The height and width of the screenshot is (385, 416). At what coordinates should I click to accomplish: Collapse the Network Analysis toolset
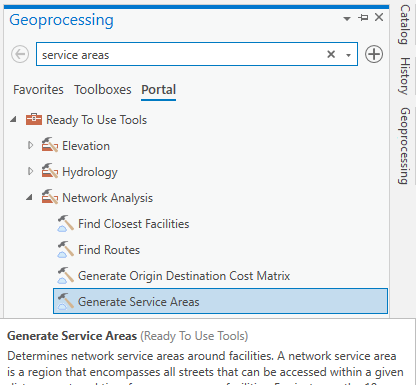tap(30, 197)
